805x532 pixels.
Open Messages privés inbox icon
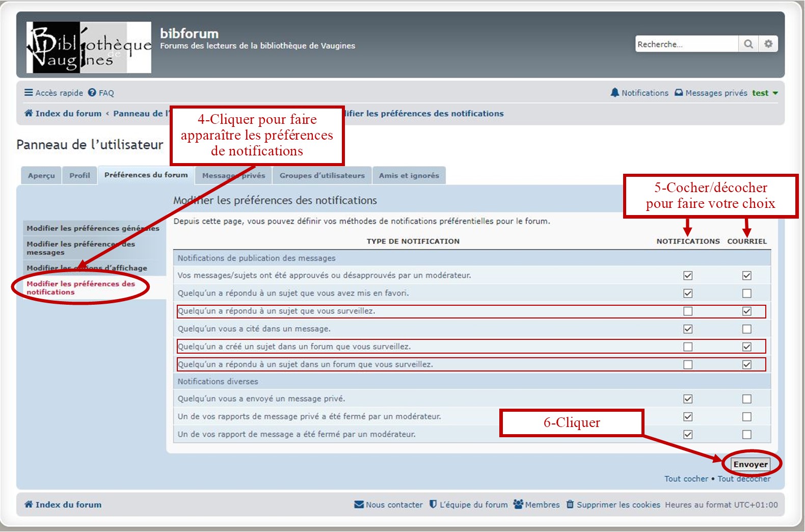[679, 93]
